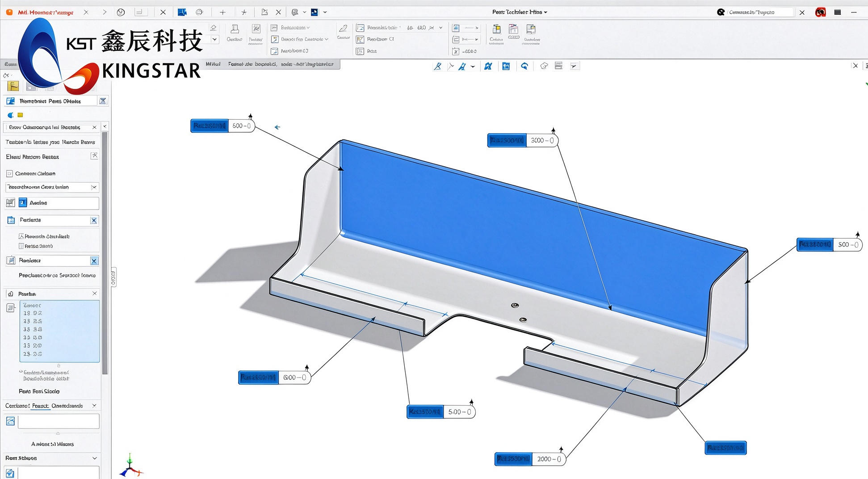
Task: Open the dropdown arrow ending the viewport toolbar
Action: (574, 66)
